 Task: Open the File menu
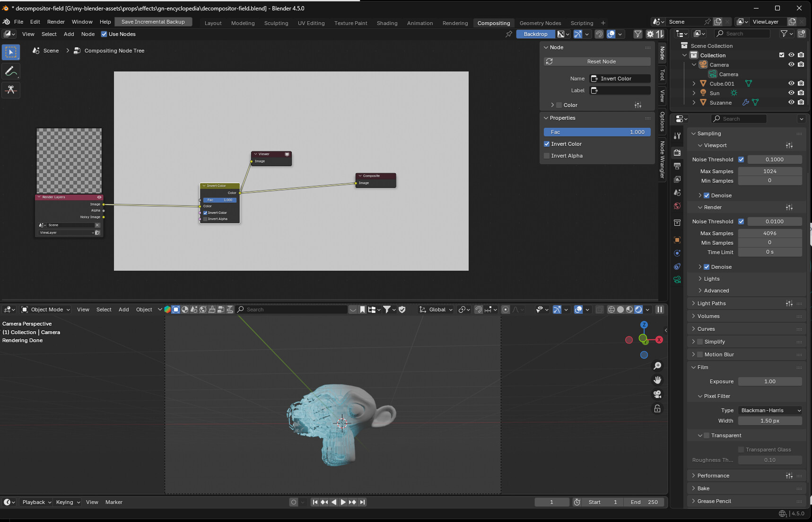pos(19,22)
